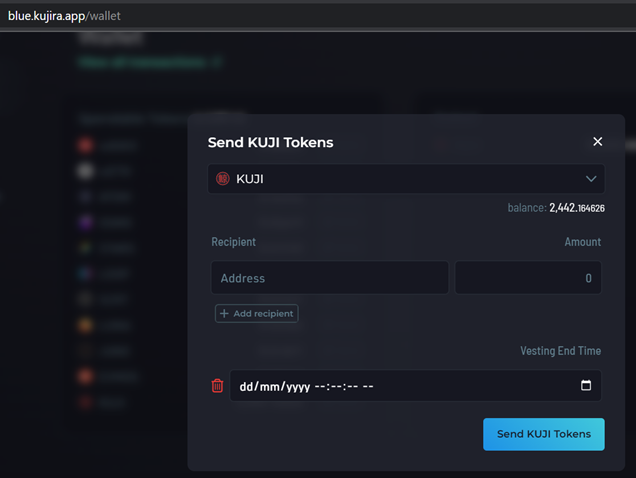Click the blue.kujira.app/wallet URL bar

pos(64,16)
